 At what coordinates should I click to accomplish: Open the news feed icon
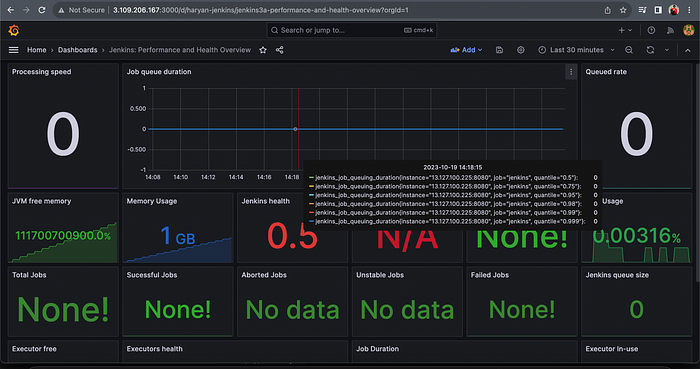click(670, 30)
